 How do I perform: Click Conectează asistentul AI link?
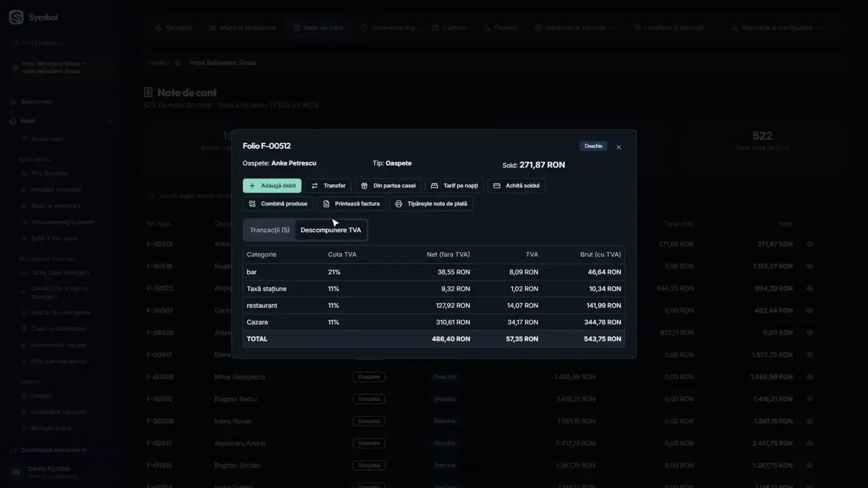(x=54, y=450)
